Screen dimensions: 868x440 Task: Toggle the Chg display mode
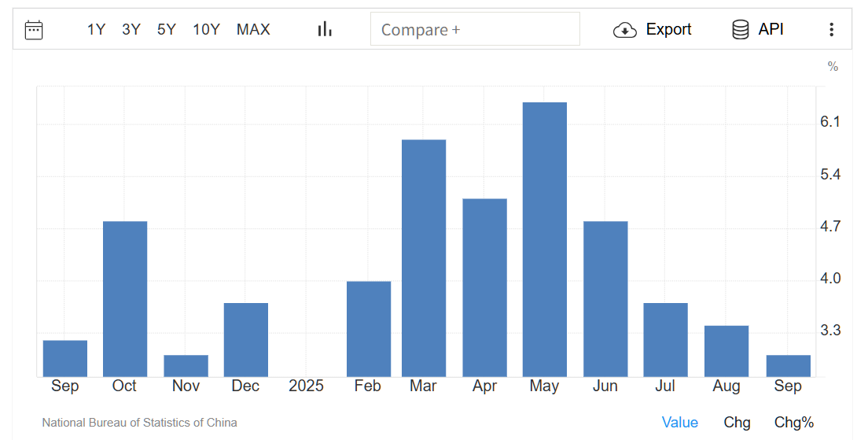[737, 423]
